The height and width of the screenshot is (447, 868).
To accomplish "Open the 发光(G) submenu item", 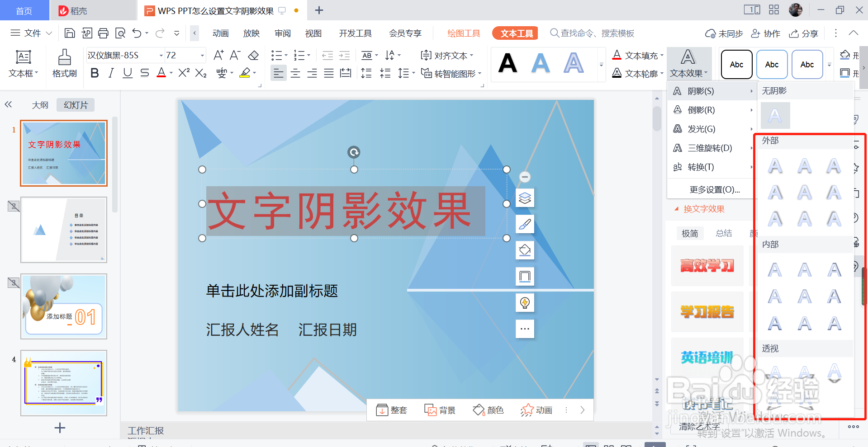I will (x=712, y=129).
